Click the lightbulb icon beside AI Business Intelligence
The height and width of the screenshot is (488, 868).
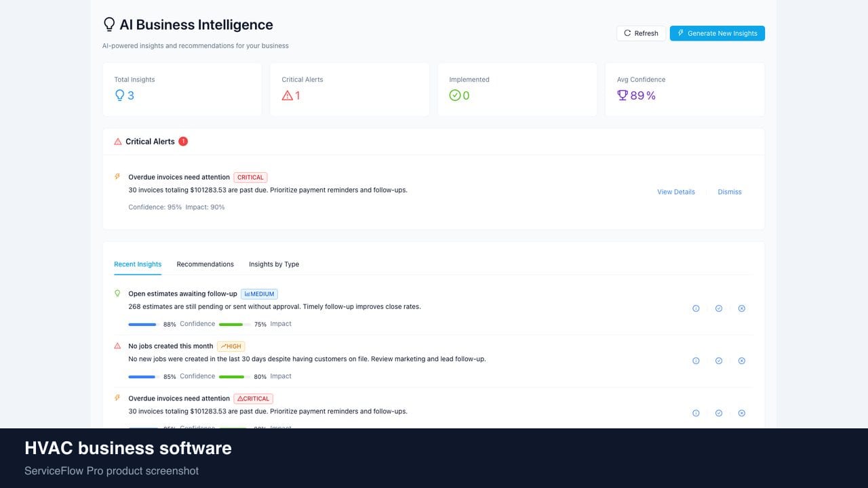pyautogui.click(x=108, y=24)
